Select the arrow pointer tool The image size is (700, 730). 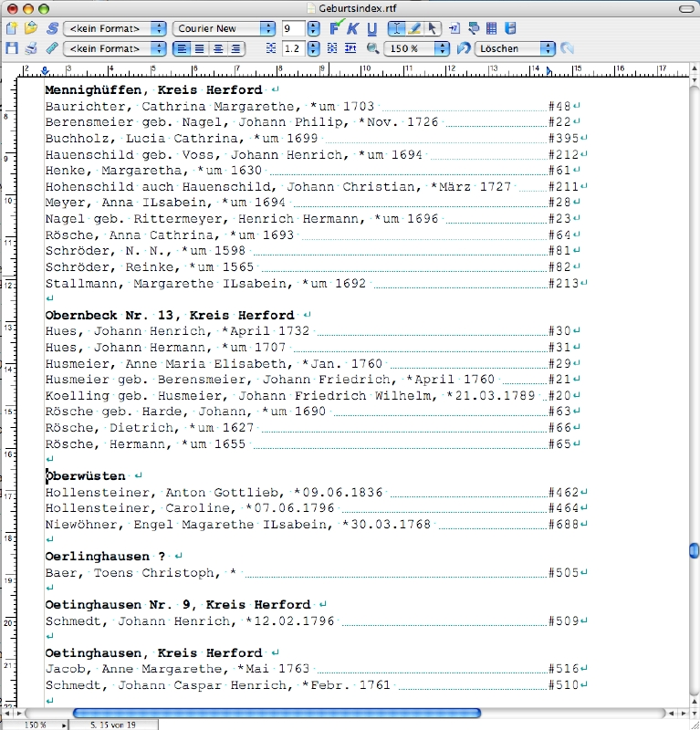coord(433,28)
